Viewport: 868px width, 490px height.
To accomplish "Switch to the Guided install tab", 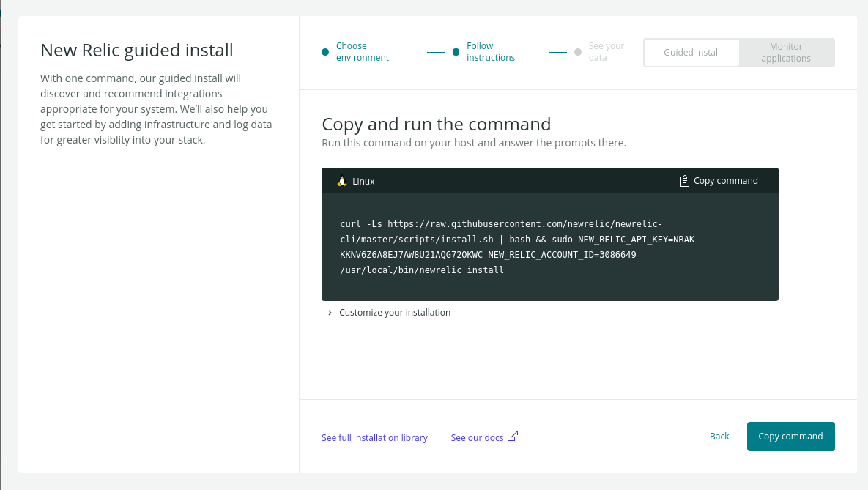I will (692, 53).
